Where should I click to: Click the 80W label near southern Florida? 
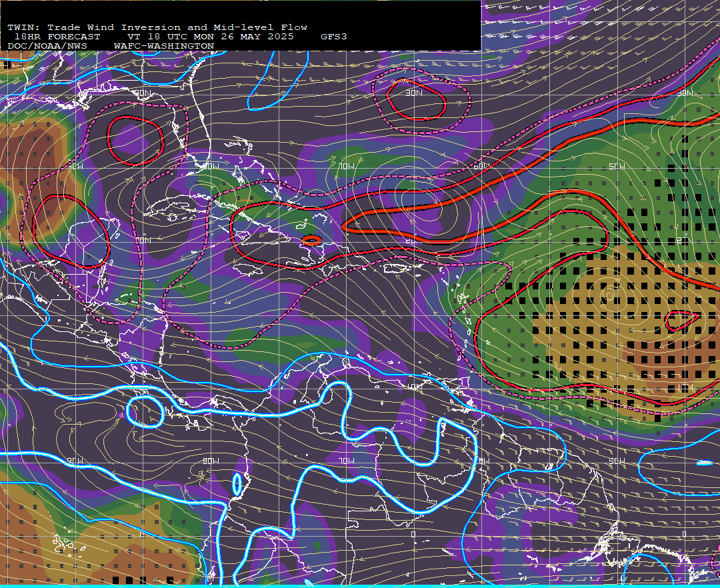pyautogui.click(x=211, y=166)
